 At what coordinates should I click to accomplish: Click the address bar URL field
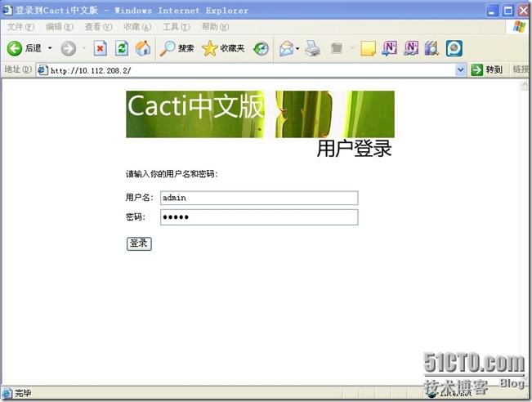252,70
